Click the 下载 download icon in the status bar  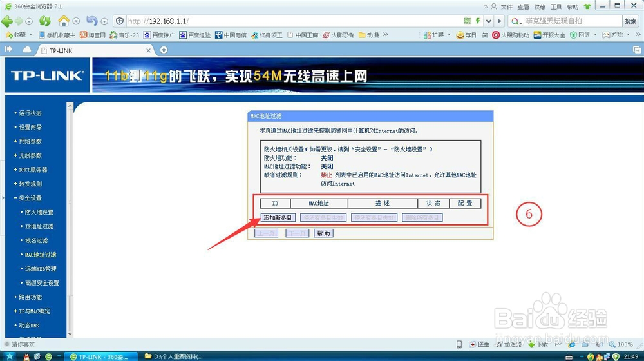coord(538,344)
